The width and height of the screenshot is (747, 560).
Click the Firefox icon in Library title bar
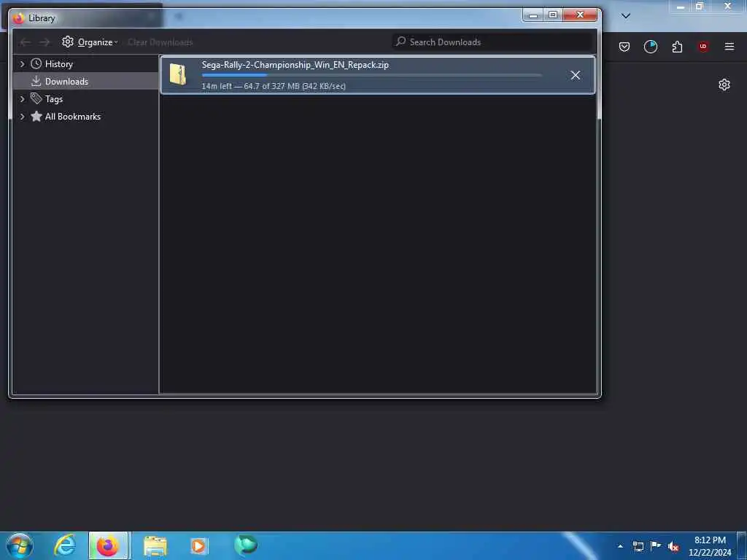[18, 18]
